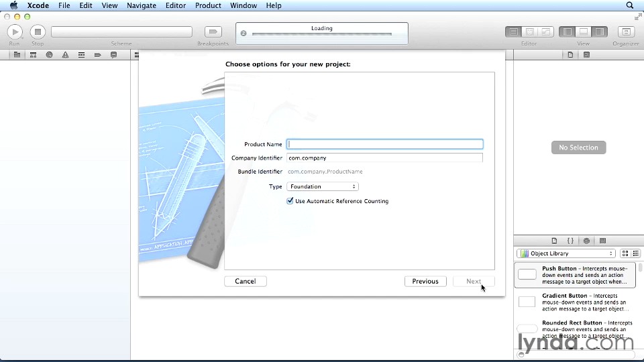Click the Product Name text field
This screenshot has width=644, height=362.
coord(384,144)
